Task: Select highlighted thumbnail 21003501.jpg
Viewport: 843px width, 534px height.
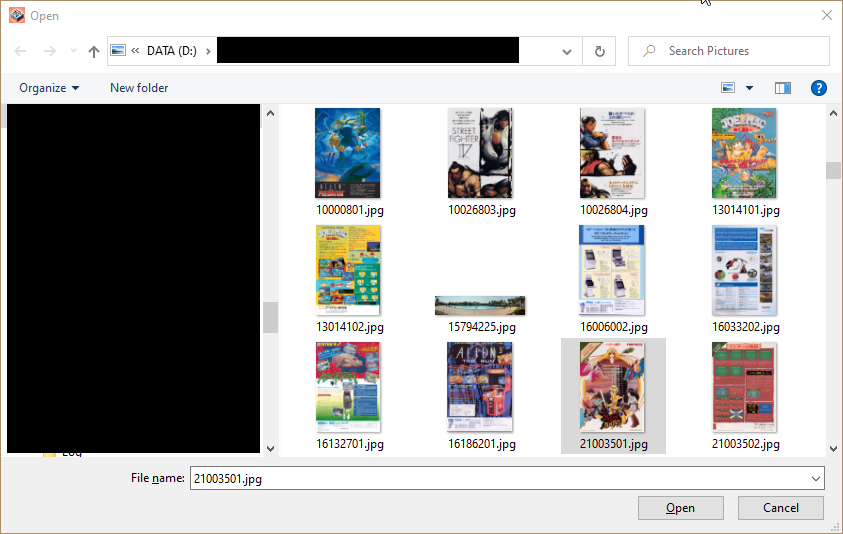Action: pos(612,387)
